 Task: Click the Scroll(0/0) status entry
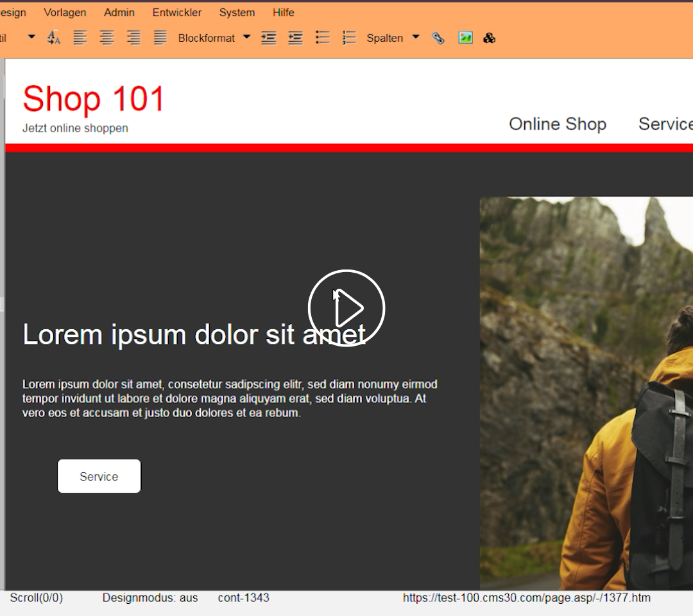coord(36,598)
